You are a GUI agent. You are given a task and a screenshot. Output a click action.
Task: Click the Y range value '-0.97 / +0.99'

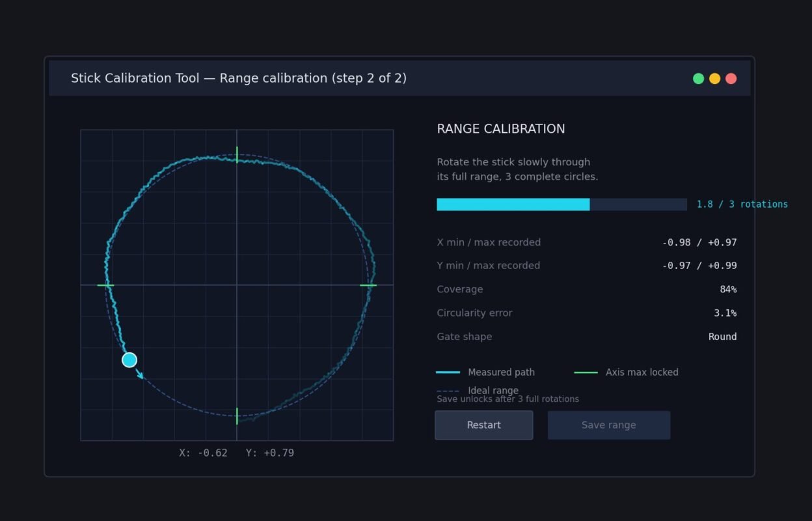click(699, 266)
